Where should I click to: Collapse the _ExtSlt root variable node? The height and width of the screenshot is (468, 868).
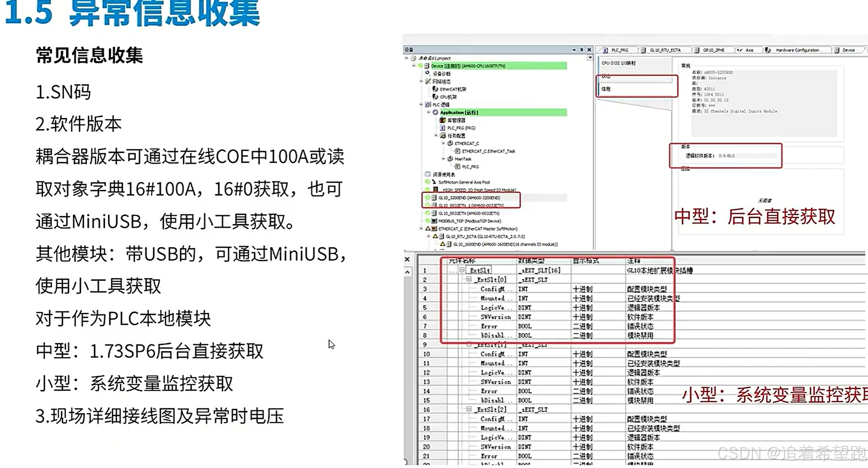pos(462,270)
